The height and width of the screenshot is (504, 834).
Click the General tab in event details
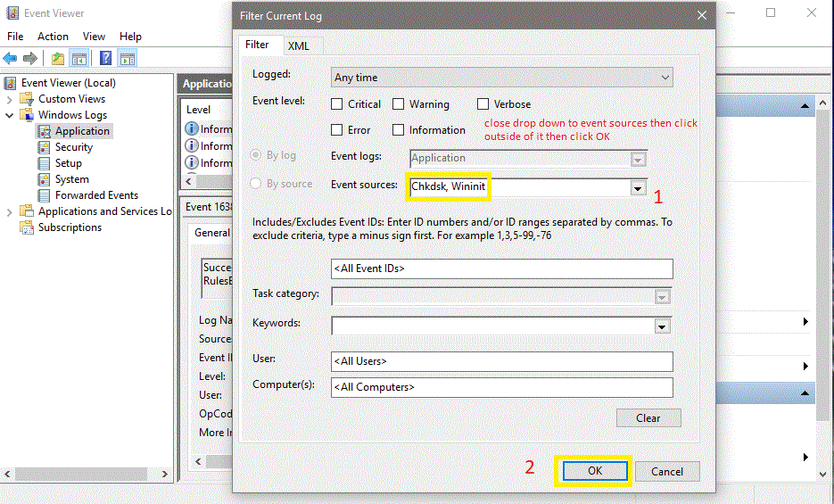[211, 232]
